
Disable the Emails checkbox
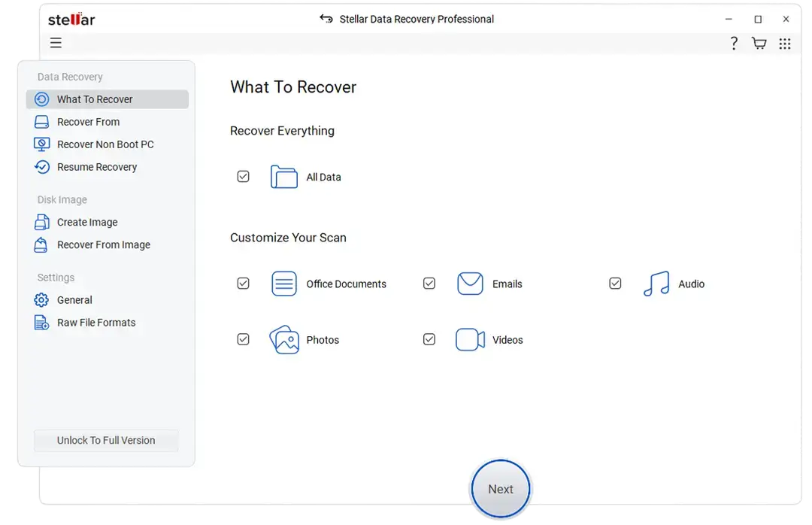tap(429, 284)
